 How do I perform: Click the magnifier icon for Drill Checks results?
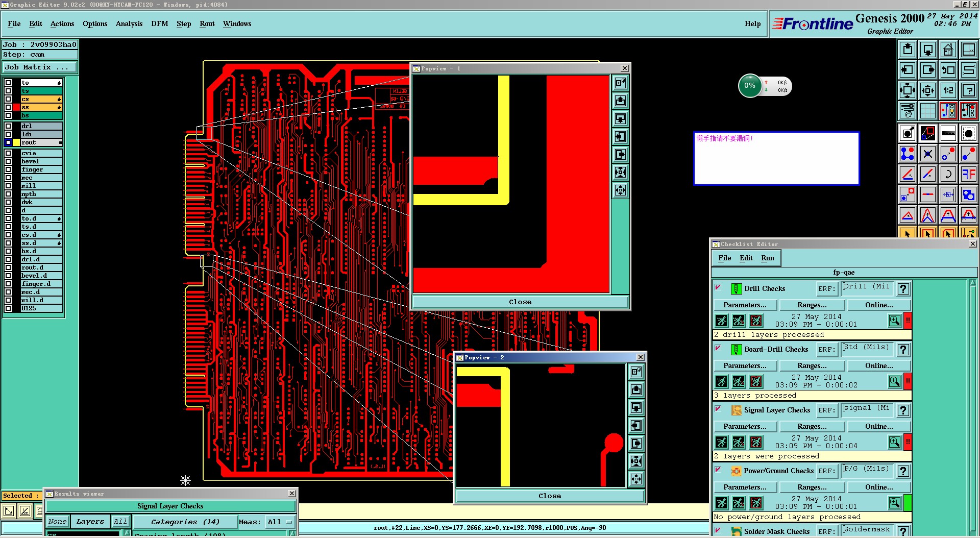tap(895, 321)
